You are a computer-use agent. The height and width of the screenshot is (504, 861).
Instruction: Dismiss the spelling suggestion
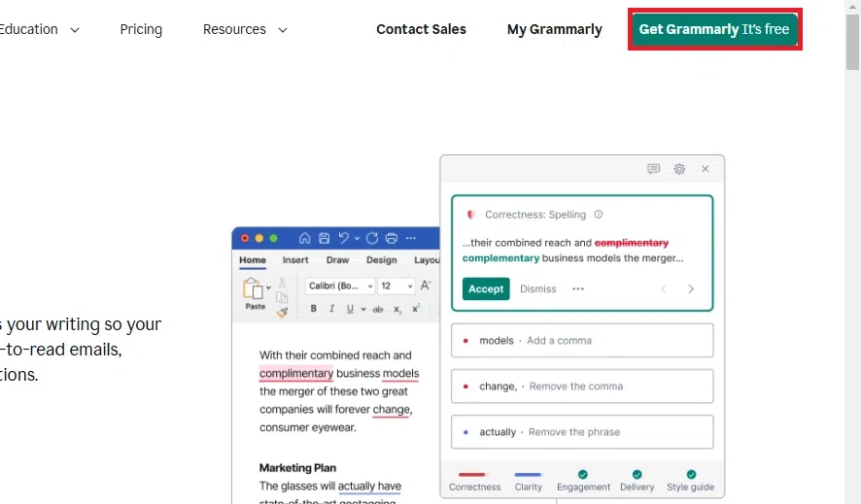tap(538, 289)
